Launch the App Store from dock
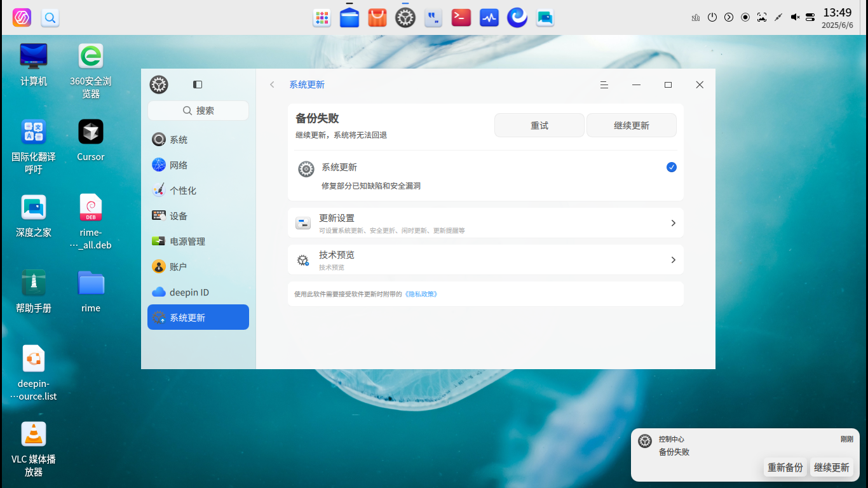 377,18
